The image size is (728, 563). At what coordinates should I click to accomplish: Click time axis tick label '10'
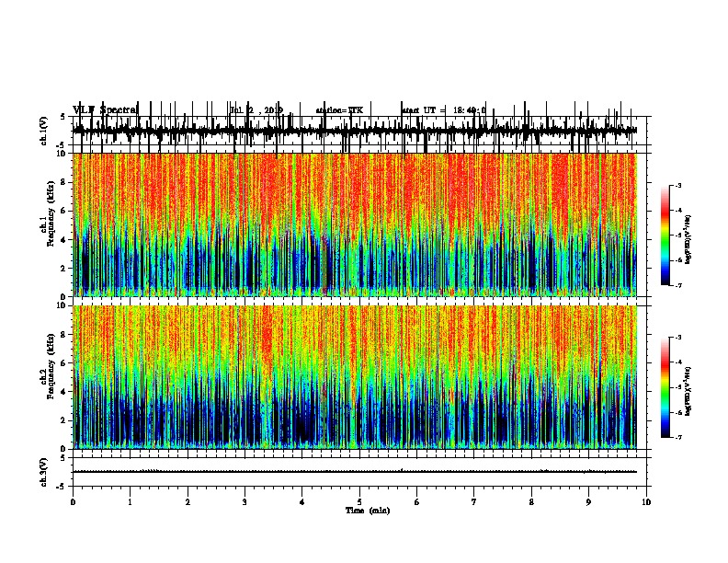click(646, 502)
